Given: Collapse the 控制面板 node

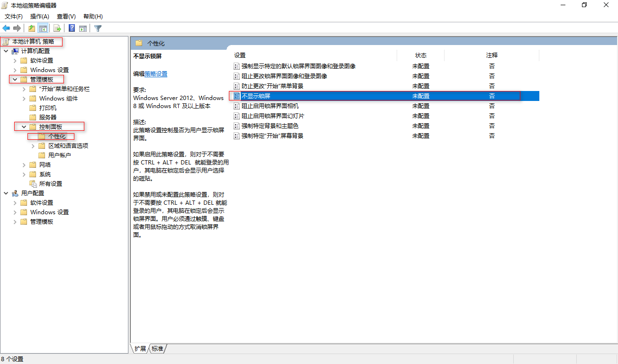Looking at the screenshot, I should pos(24,127).
